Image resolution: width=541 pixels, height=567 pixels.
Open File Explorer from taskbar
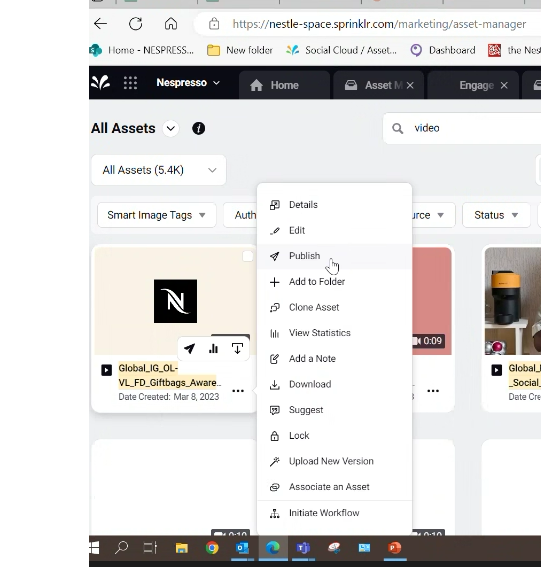coord(182,548)
